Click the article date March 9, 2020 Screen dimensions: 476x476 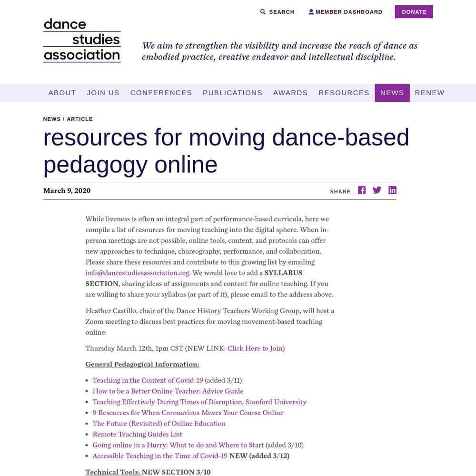(67, 191)
